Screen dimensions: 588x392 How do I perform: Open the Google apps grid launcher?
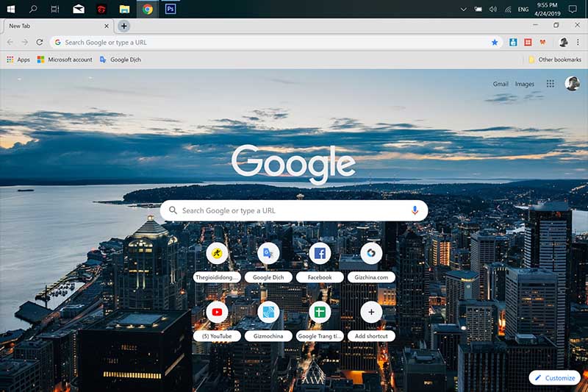(x=550, y=84)
